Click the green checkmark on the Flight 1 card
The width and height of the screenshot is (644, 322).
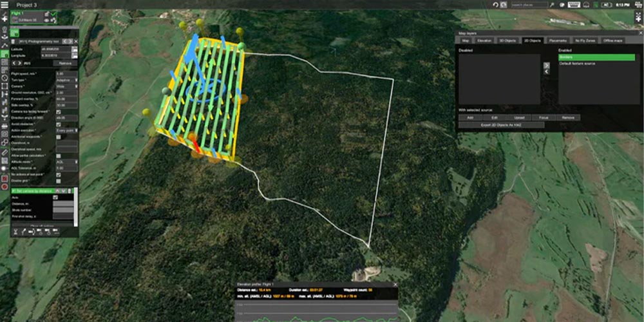[x=53, y=14]
